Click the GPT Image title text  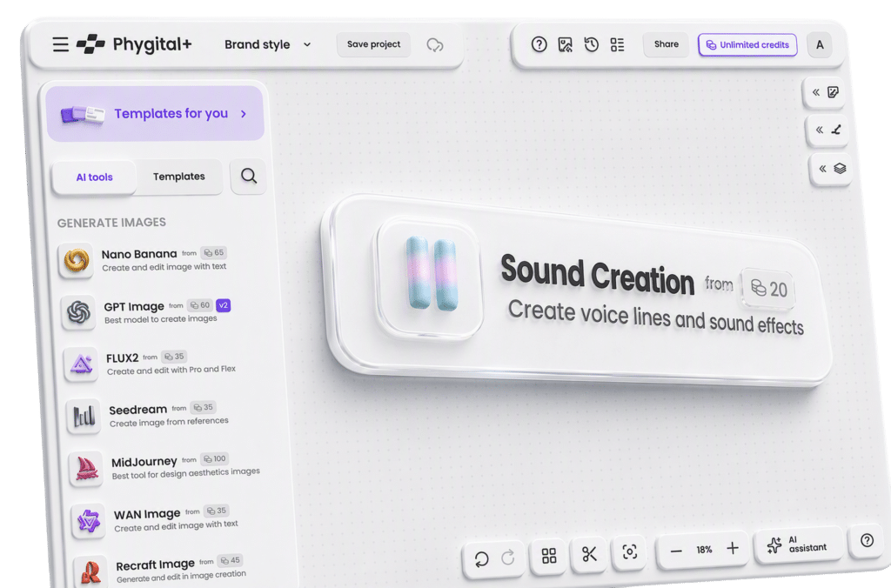coord(134,307)
